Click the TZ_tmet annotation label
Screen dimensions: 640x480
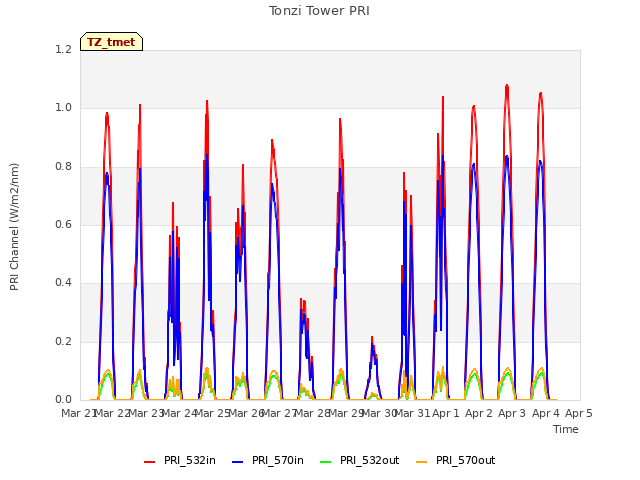pyautogui.click(x=111, y=42)
